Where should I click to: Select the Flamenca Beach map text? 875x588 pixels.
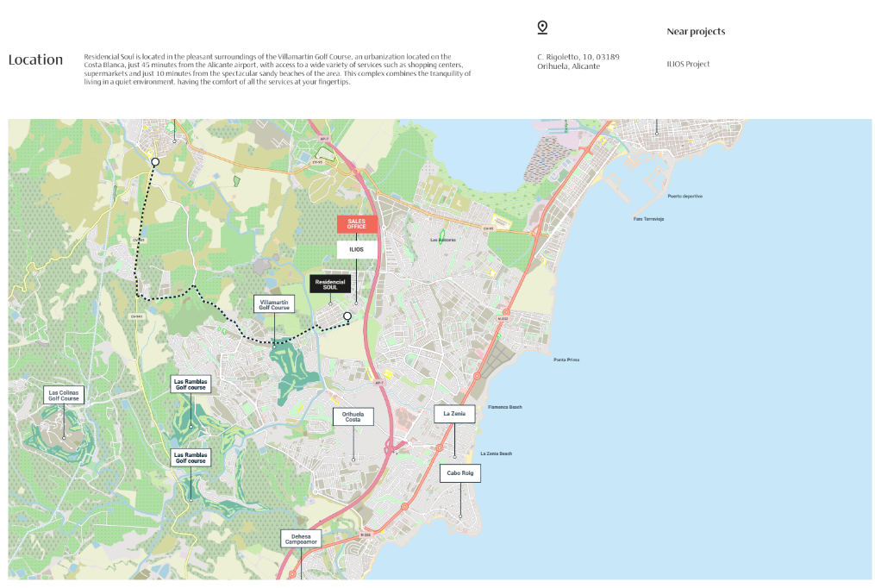coord(505,406)
